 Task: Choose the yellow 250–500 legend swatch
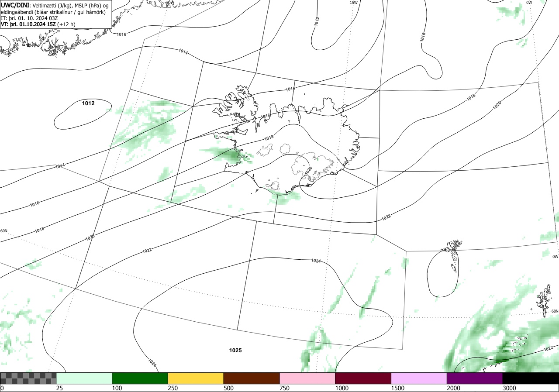coord(196,378)
